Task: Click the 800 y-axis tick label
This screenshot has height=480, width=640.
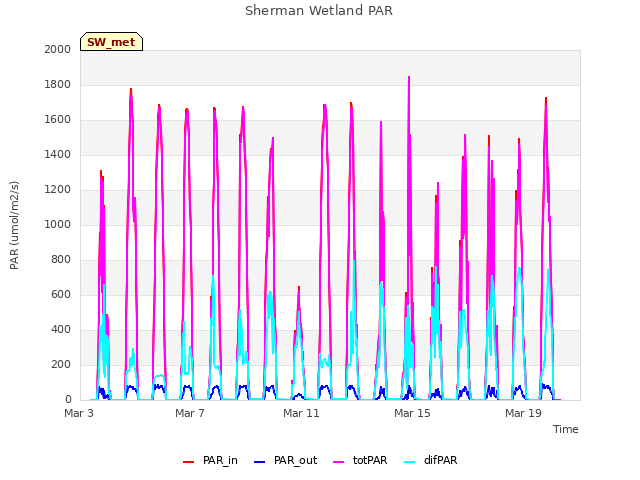Action: coord(61,260)
